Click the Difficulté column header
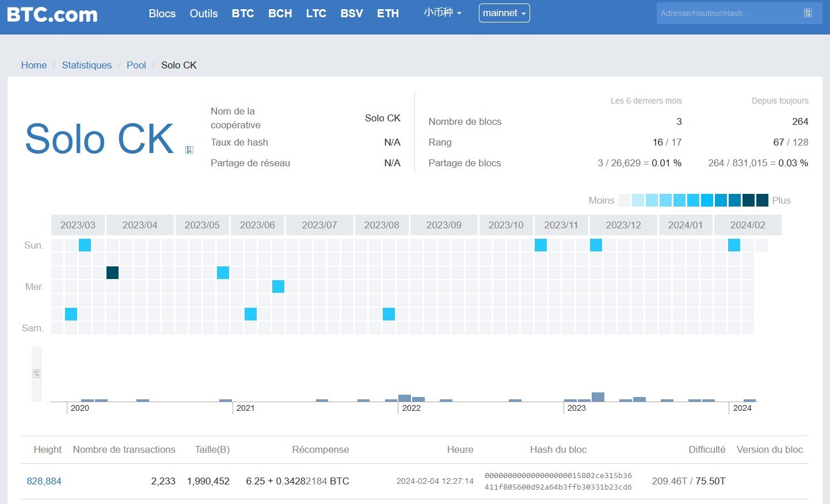This screenshot has height=504, width=830. click(707, 449)
